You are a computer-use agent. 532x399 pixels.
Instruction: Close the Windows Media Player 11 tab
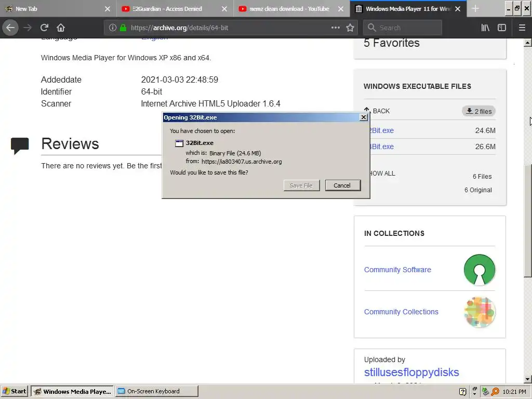click(x=458, y=9)
